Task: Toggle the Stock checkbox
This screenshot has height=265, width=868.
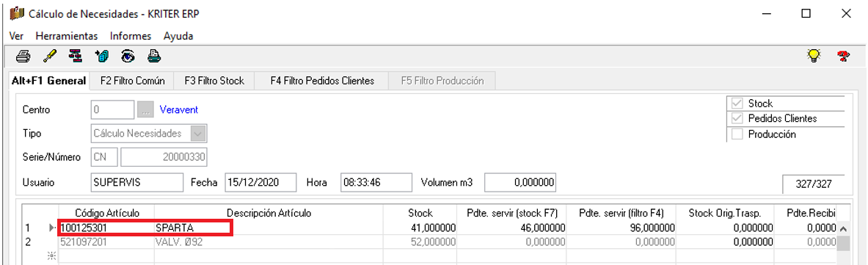Action: [x=736, y=103]
